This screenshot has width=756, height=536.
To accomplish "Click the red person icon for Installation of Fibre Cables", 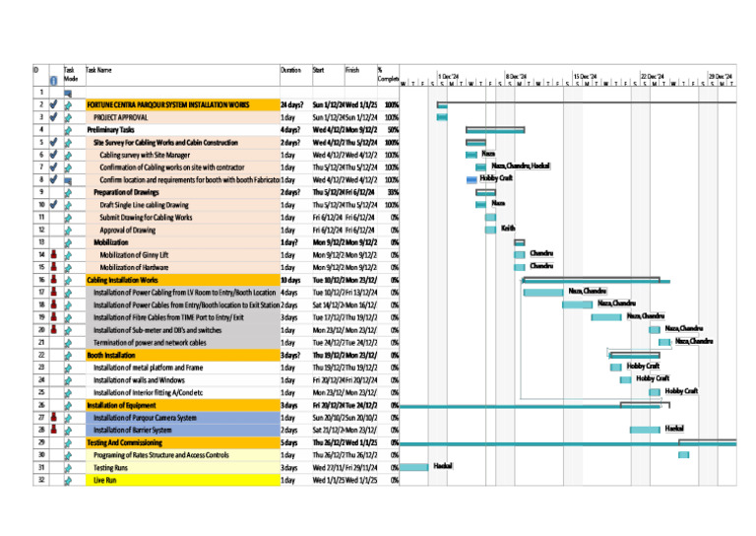I will point(53,317).
